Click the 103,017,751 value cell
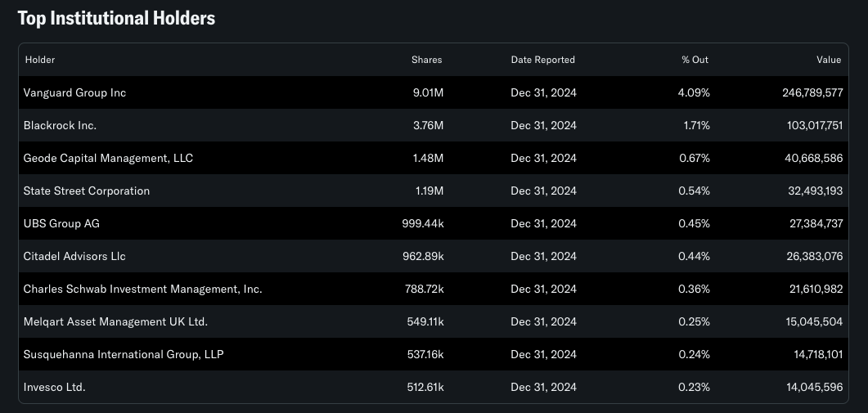The width and height of the screenshot is (868, 413). pos(815,126)
